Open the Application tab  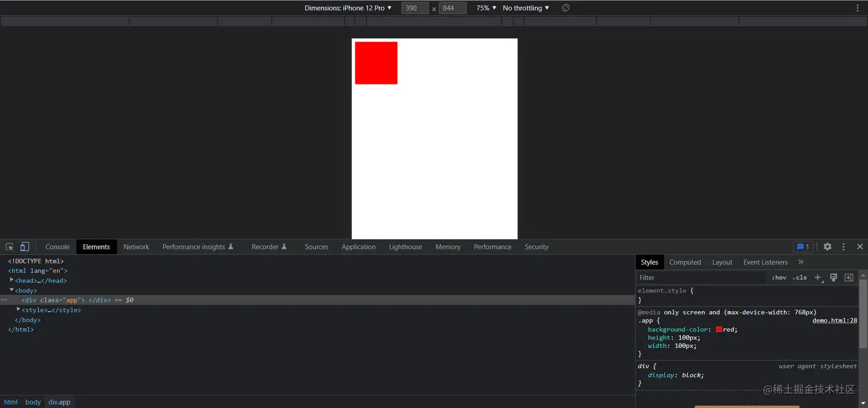click(358, 247)
